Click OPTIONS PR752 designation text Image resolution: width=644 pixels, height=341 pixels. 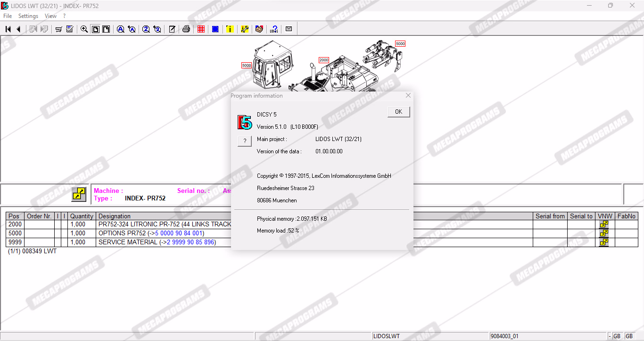(122, 233)
